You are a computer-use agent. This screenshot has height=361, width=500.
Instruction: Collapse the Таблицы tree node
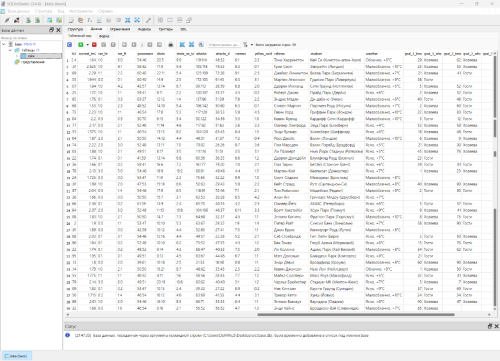10,50
